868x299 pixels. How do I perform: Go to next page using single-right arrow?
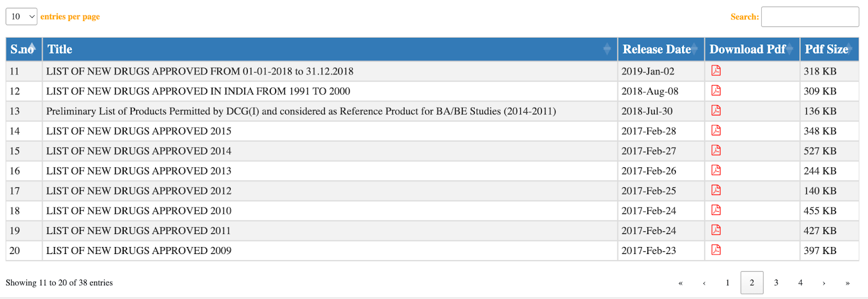pyautogui.click(x=824, y=283)
